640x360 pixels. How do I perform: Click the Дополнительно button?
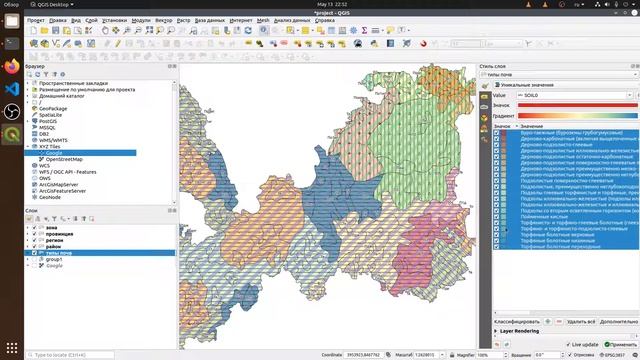(619, 322)
